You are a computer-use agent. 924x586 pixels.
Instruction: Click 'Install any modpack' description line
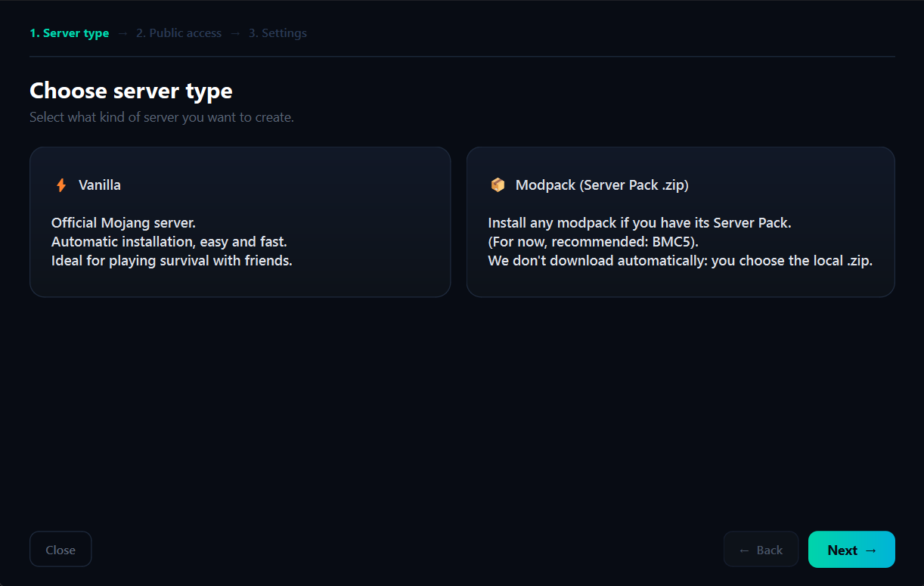pyautogui.click(x=640, y=223)
